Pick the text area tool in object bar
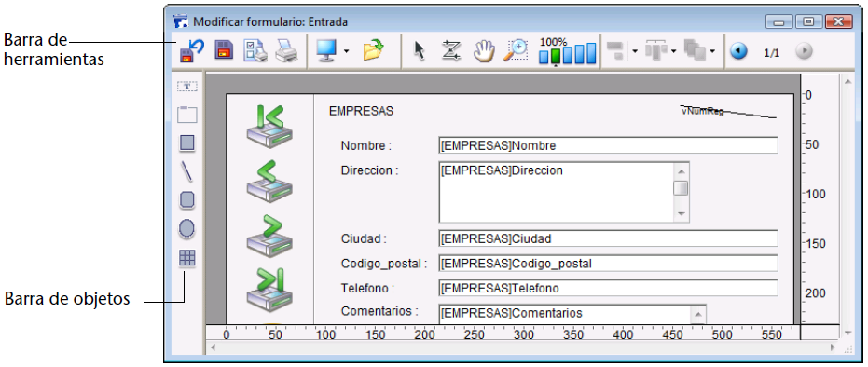The height and width of the screenshot is (367, 868). pos(187,87)
